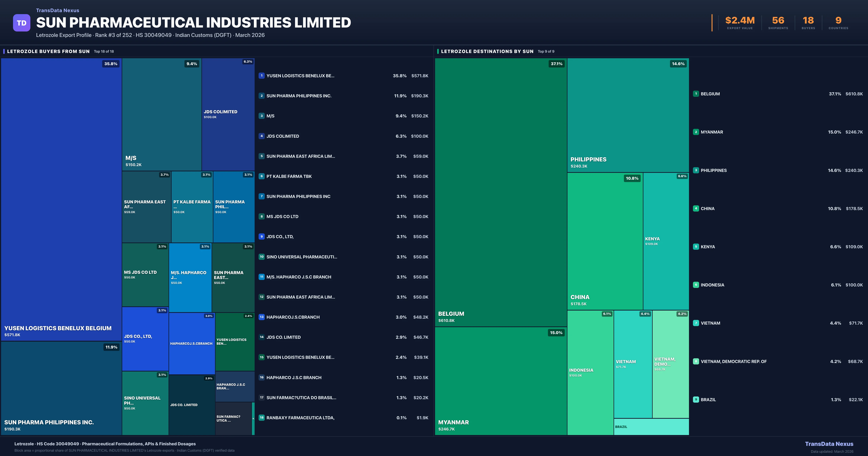Select the LETROZOLE DESTINATIONS BY SUN section header
The width and height of the screenshot is (868, 456).
487,51
